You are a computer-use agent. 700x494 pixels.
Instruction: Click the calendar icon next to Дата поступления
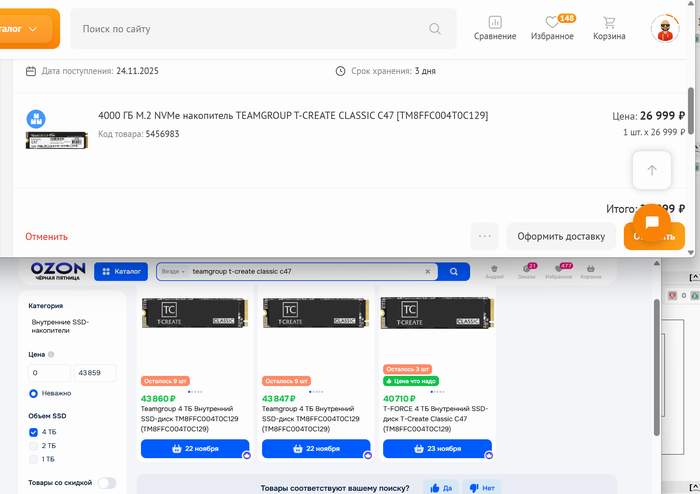coord(31,71)
